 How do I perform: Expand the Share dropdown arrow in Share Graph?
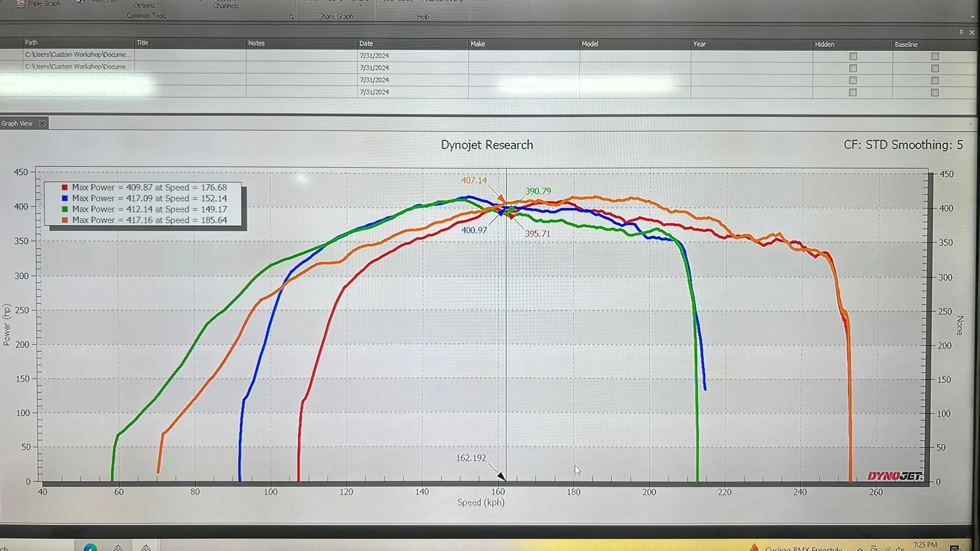361,4
